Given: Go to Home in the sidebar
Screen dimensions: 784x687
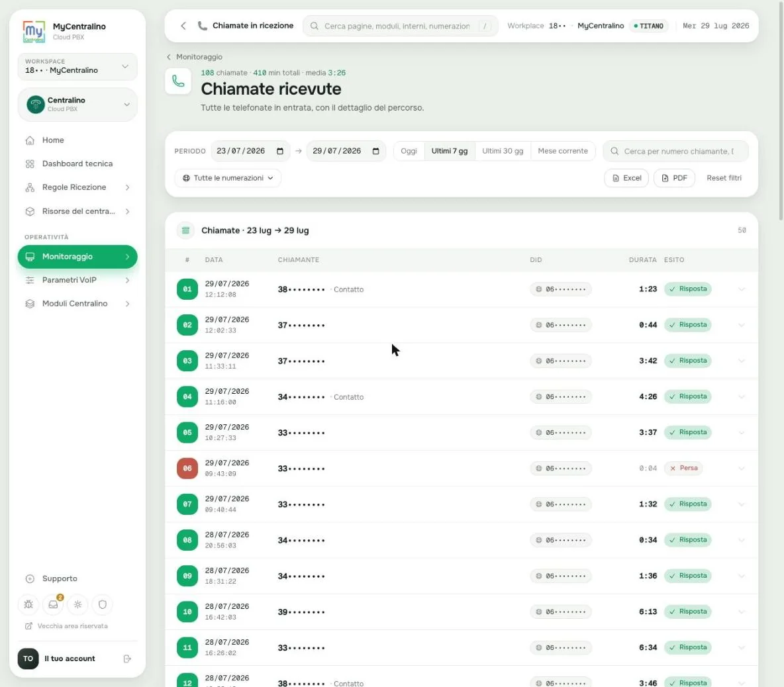Looking at the screenshot, I should tap(77, 140).
